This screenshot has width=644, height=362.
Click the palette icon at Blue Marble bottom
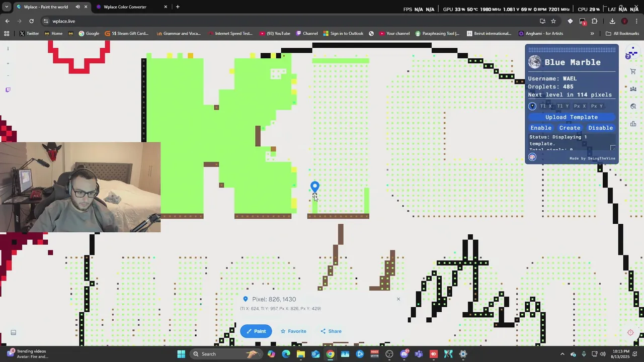532,157
